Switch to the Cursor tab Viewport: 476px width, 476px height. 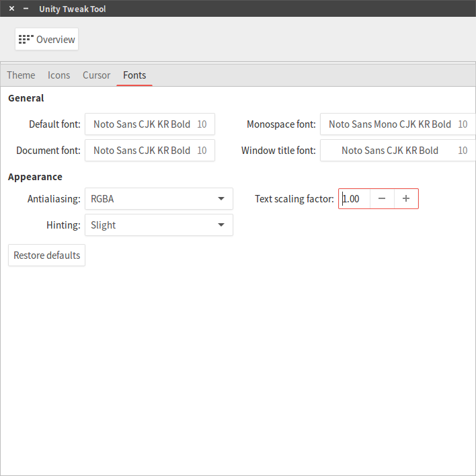(x=97, y=75)
